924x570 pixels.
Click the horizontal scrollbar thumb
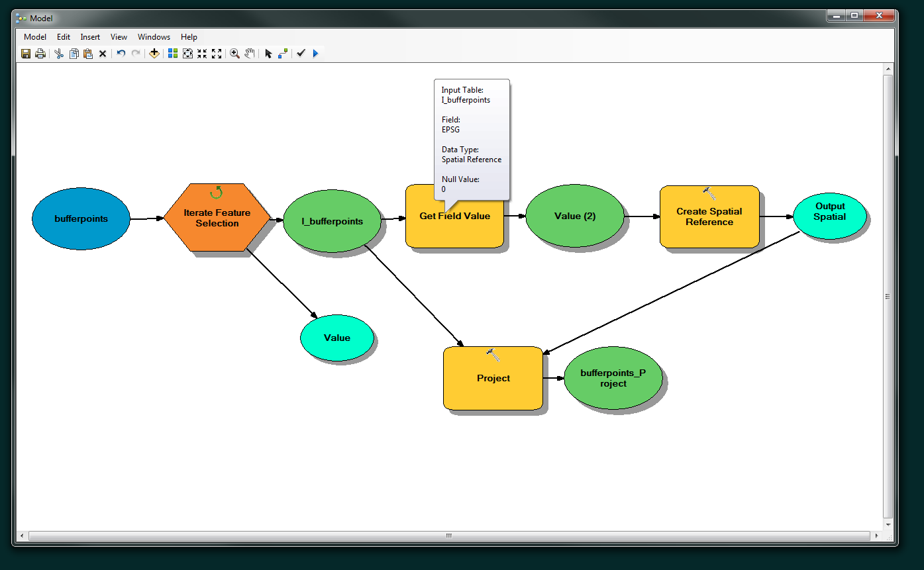click(449, 536)
